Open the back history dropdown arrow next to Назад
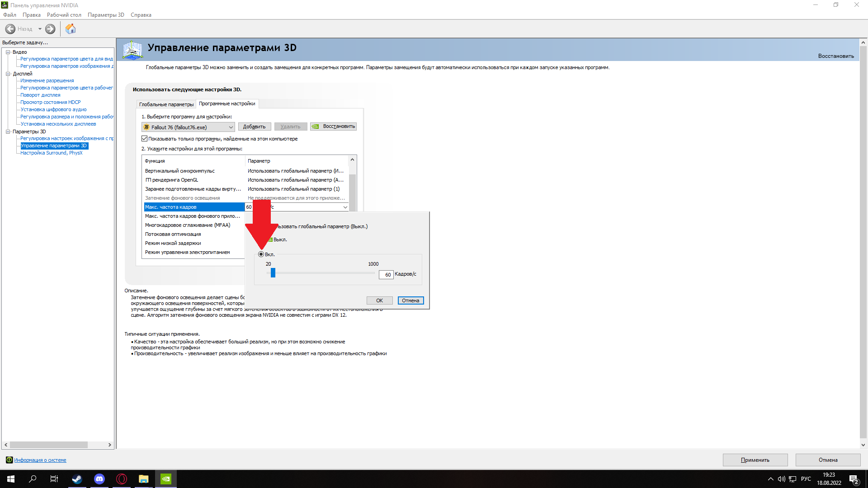Image resolution: width=868 pixels, height=488 pixels. [40, 29]
